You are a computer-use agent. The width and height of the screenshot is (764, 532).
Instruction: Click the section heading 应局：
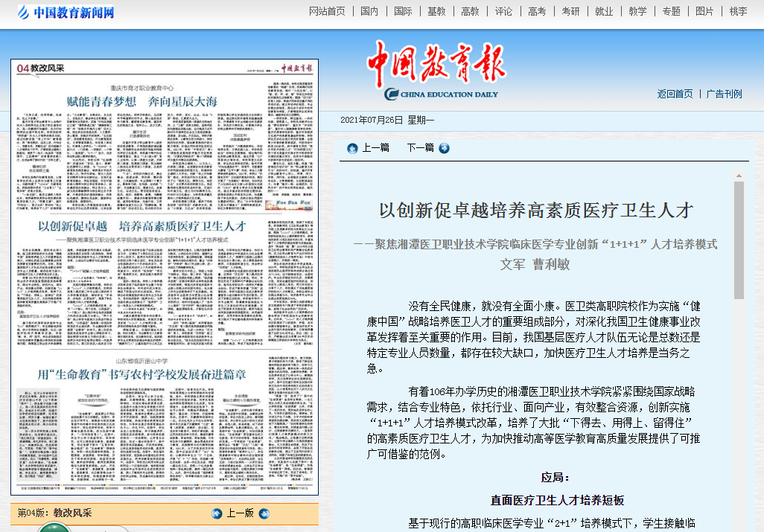(556, 478)
